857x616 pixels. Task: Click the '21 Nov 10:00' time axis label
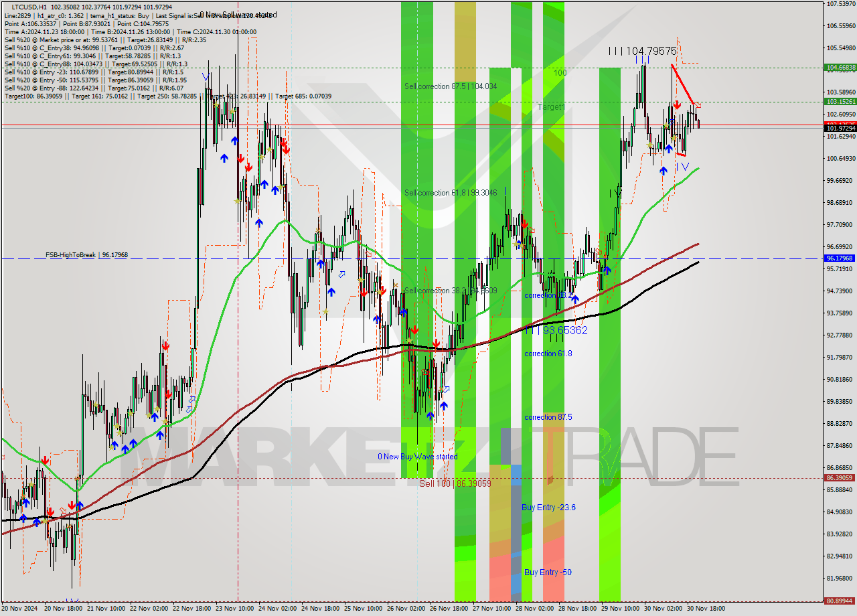click(107, 609)
